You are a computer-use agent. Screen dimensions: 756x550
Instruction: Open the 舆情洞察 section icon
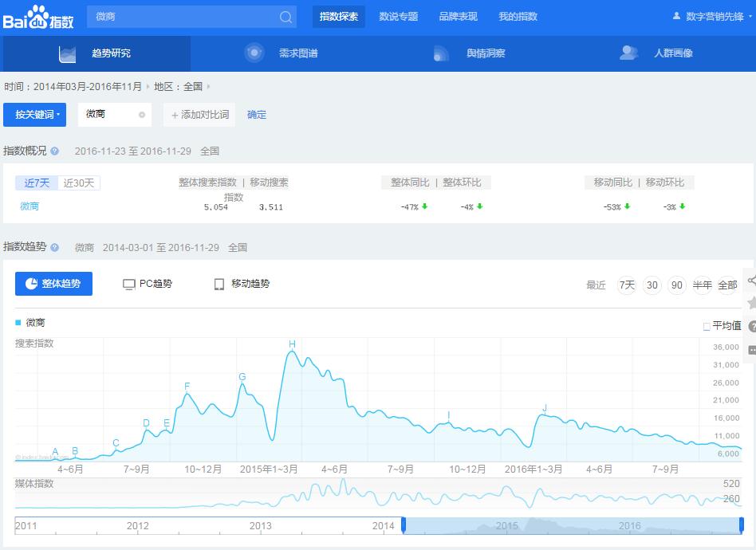441,53
